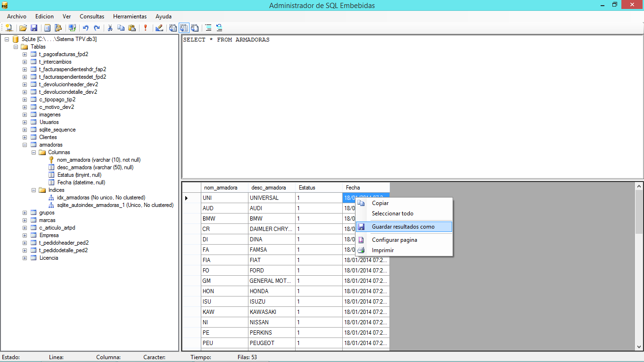Toggle the highlighted results-to-grid icon
Screen dimensions: 644x362
pos(184,28)
